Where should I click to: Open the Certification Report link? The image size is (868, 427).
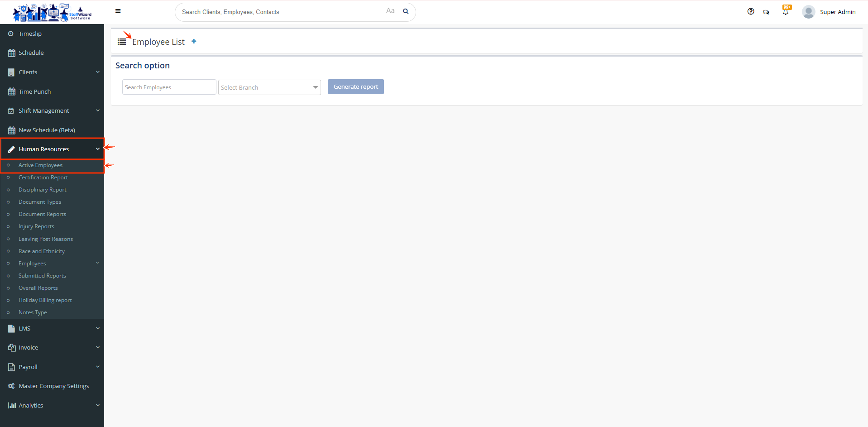click(43, 178)
